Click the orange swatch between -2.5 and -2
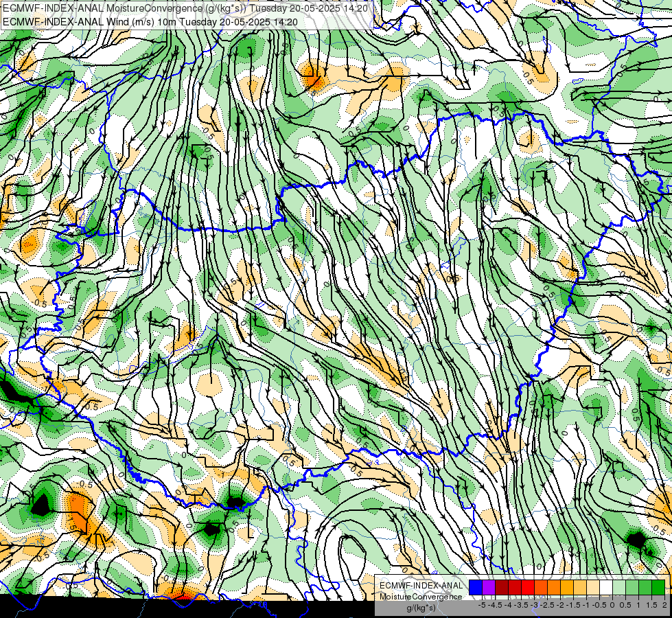 554,587
